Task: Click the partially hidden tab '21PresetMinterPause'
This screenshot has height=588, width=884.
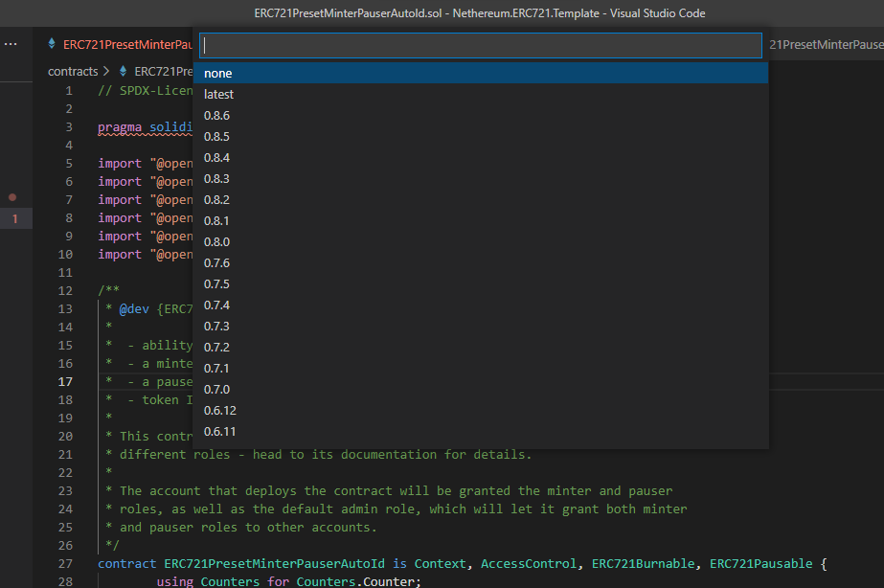Action: [826, 45]
